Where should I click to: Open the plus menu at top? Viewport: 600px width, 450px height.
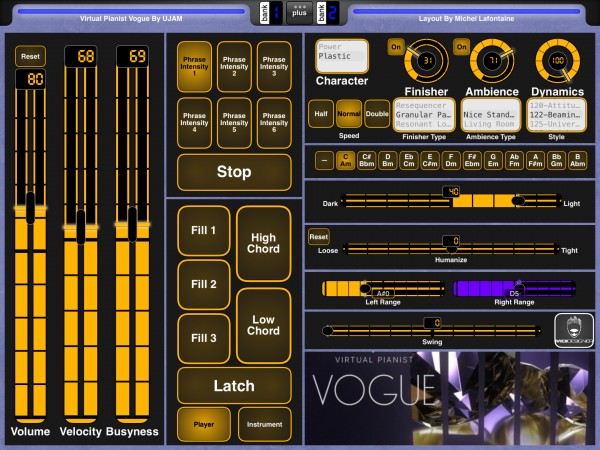point(299,13)
